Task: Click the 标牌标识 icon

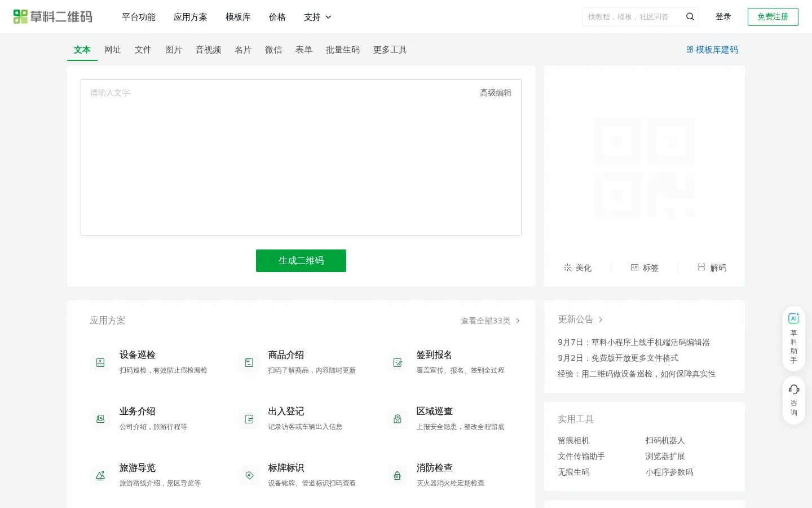Action: coord(249,475)
